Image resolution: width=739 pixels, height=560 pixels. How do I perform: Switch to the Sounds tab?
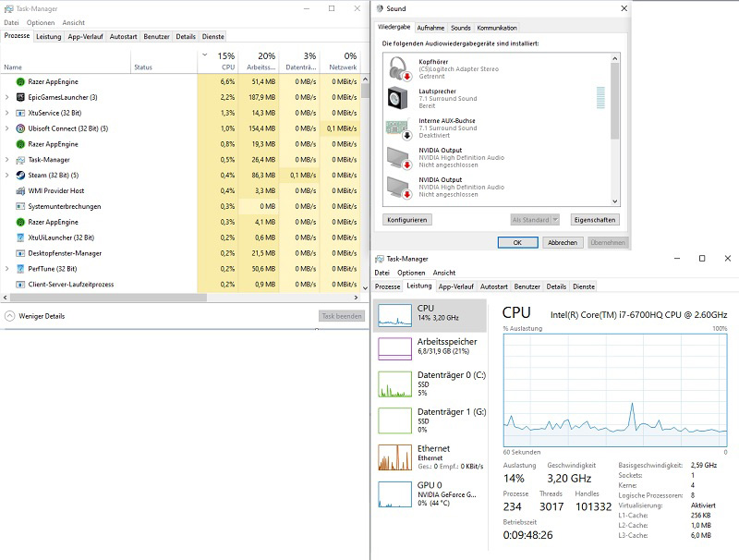point(460,28)
